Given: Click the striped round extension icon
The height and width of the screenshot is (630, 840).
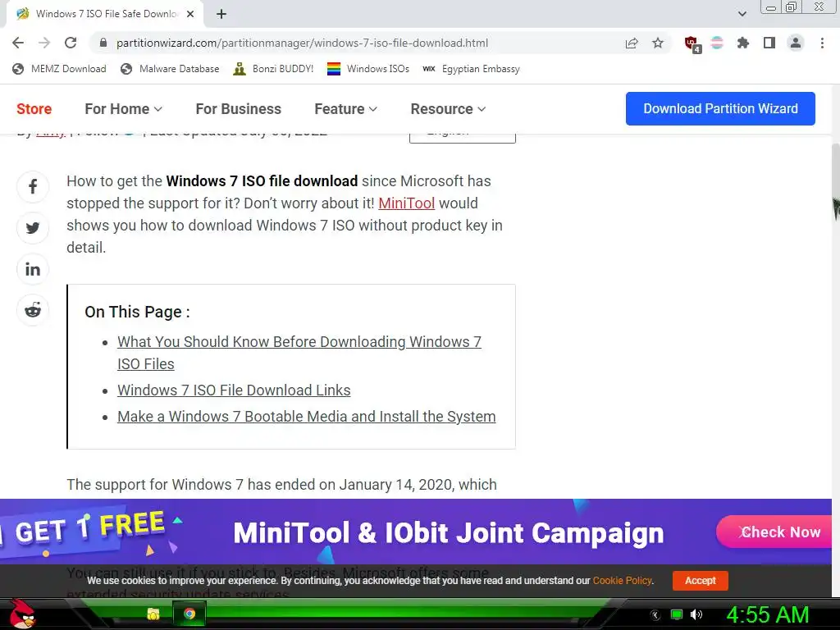Looking at the screenshot, I should coord(717,43).
